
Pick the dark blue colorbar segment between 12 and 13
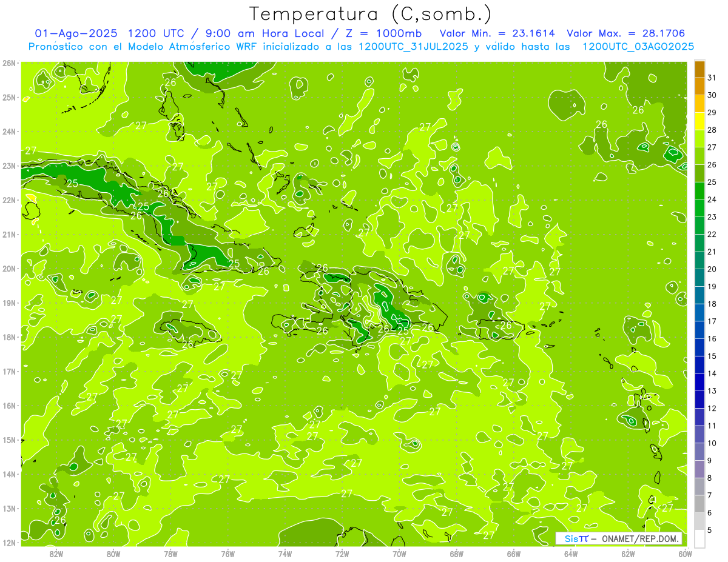(699, 400)
